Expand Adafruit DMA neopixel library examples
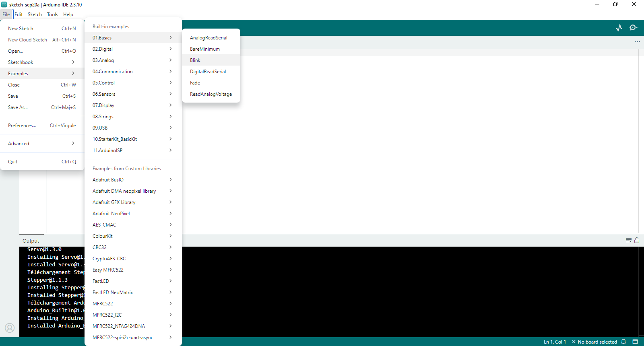 click(133, 191)
